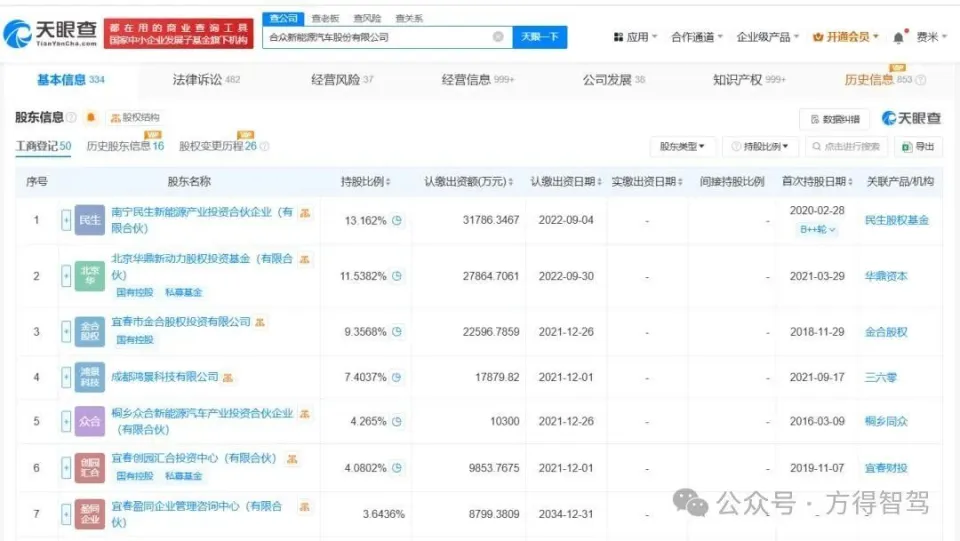The width and height of the screenshot is (960, 541).
Task: Open equity chart icon for 成都鸿景科技 row
Action: [228, 378]
